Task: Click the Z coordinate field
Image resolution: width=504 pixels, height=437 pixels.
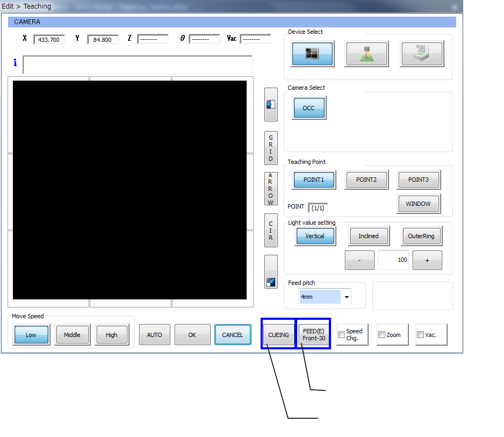Action: tap(153, 39)
